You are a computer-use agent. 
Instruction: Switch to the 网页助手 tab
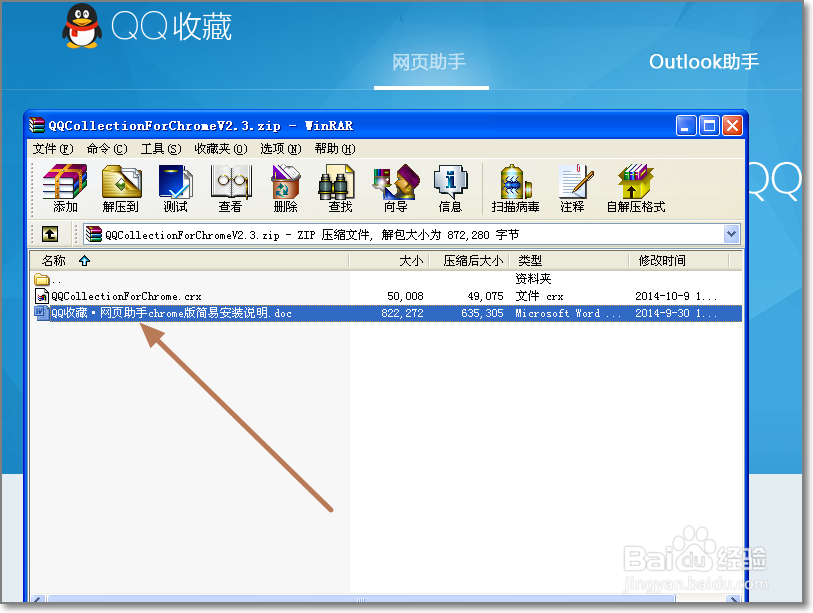[x=429, y=62]
